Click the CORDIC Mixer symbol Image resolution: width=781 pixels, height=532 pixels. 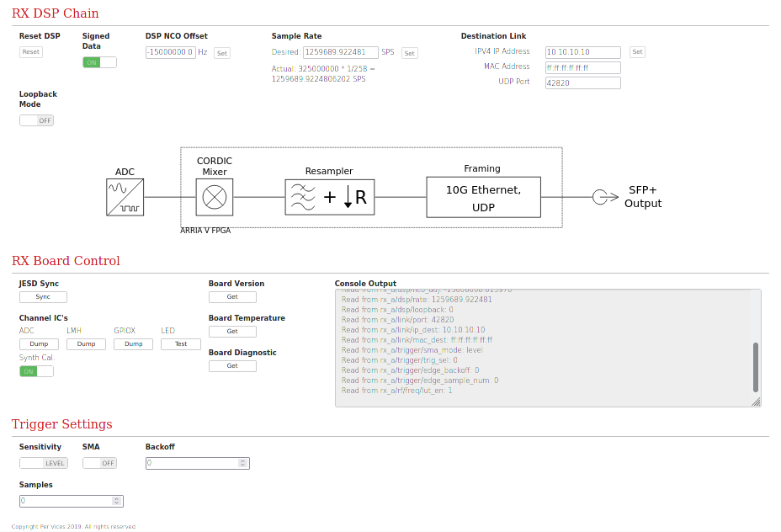(x=215, y=197)
